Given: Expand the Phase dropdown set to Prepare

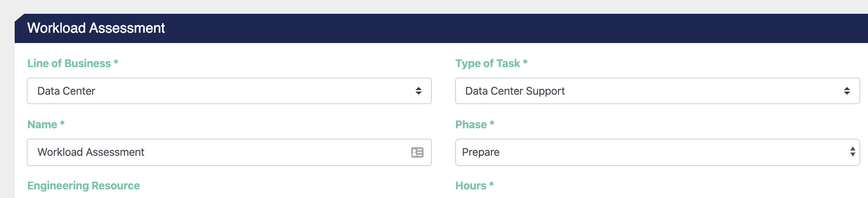Looking at the screenshot, I should click(657, 152).
